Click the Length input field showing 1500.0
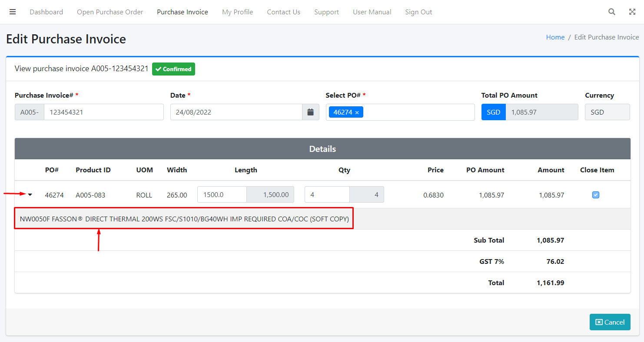Screen dimensions: 644x342 [222, 194]
